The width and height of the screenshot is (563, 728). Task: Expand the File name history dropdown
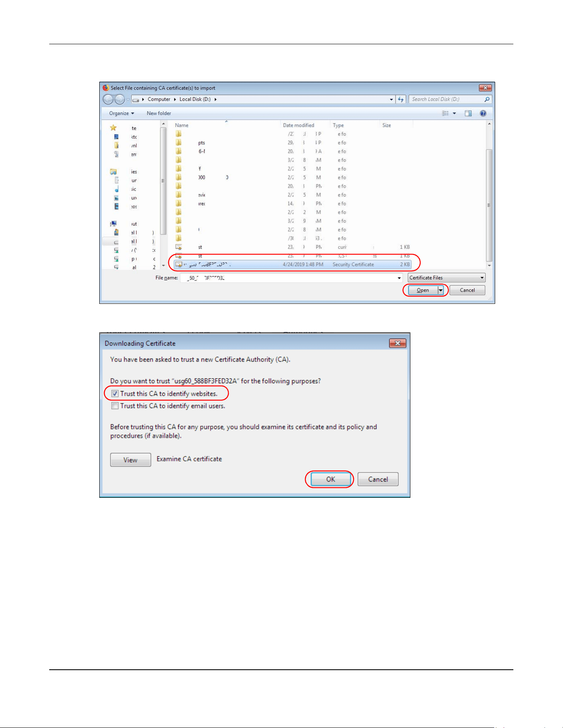(x=399, y=278)
